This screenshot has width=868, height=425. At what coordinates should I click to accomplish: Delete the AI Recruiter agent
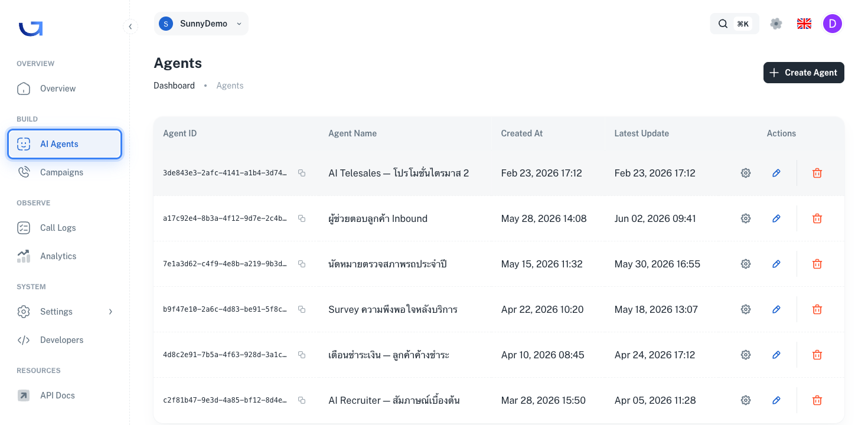pyautogui.click(x=817, y=400)
